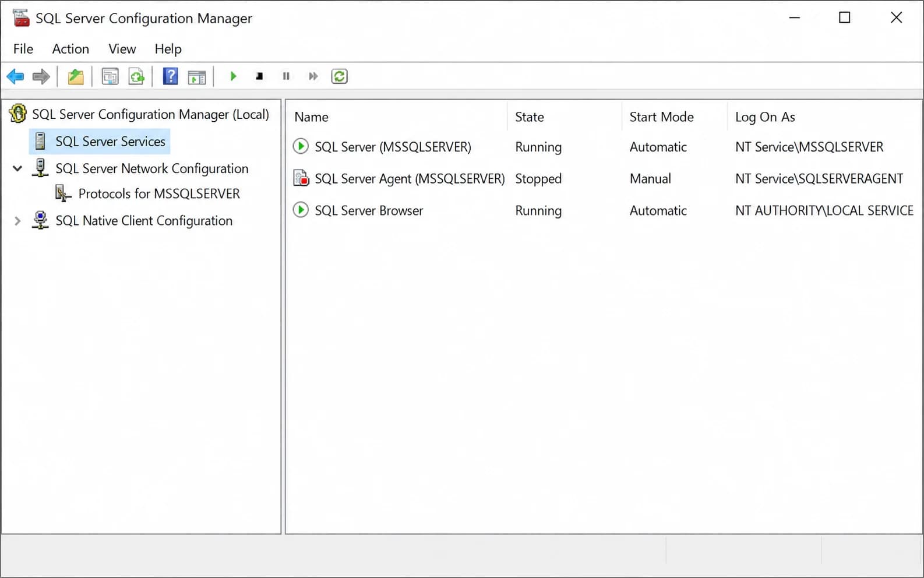Screen dimensions: 924x578
Task: Select SQL Server Network Configuration tree item
Action: tap(151, 168)
